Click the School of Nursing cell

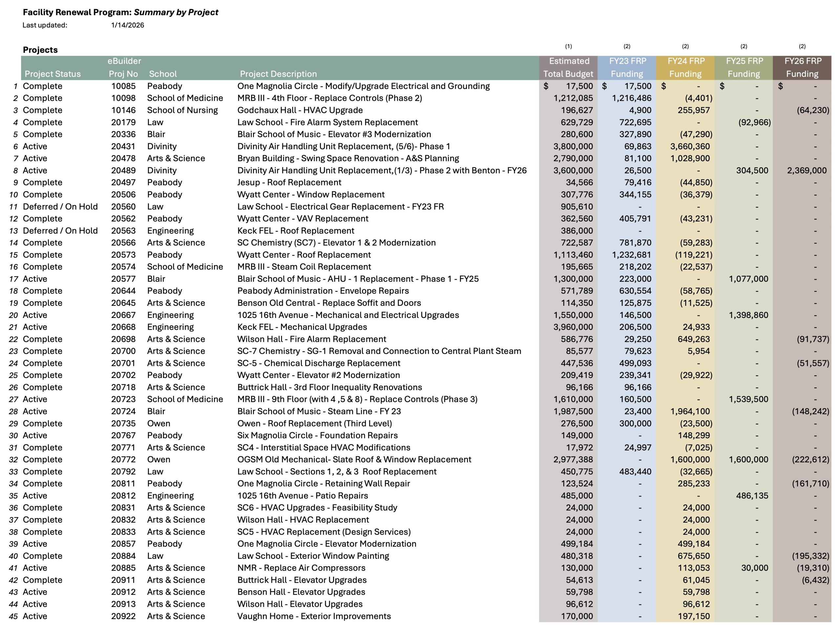pyautogui.click(x=182, y=110)
